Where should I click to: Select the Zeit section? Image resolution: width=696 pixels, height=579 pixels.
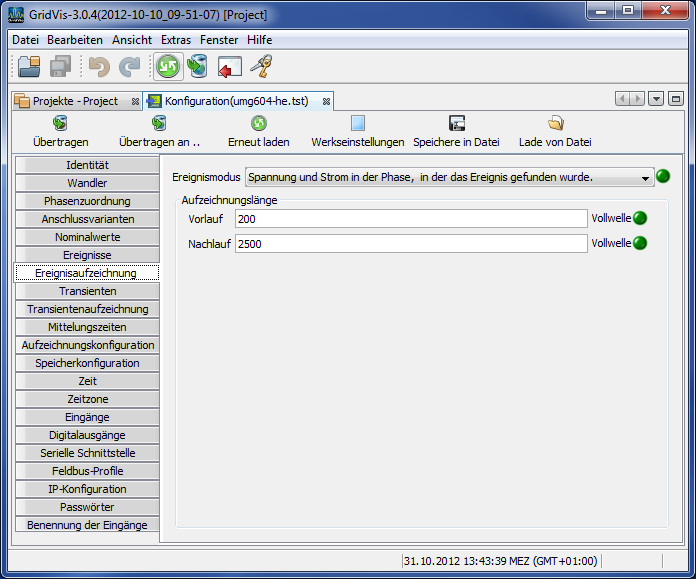tap(87, 381)
